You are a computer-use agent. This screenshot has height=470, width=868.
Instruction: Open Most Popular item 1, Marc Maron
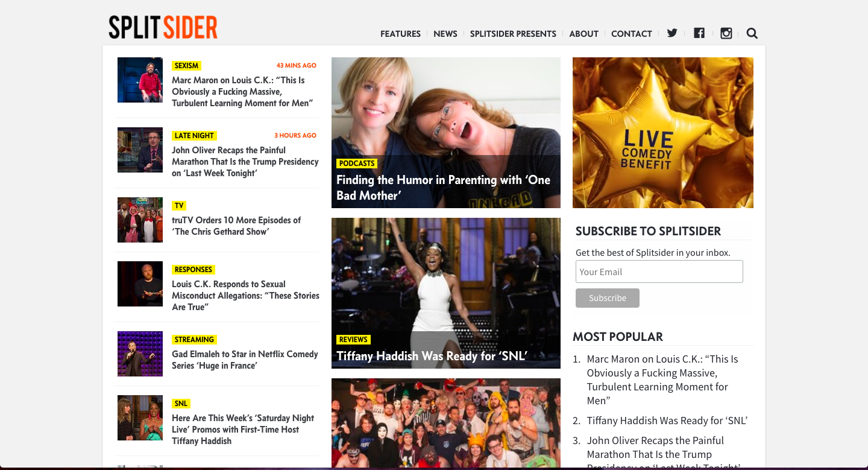[662, 380]
